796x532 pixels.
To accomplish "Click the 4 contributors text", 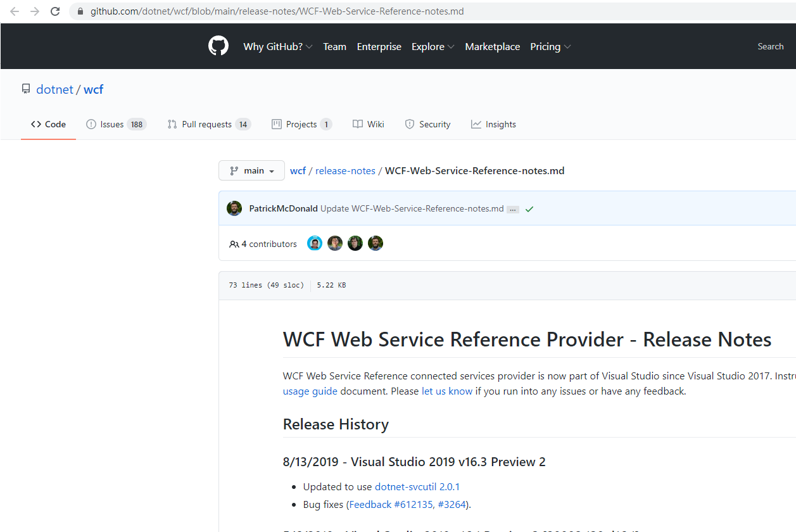I will (269, 244).
